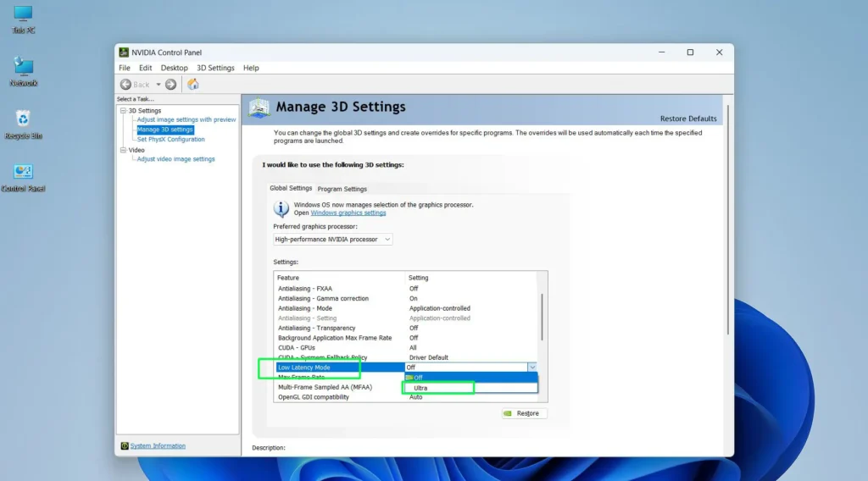This screenshot has width=868, height=481.
Task: Select Manage 3D settings tree item
Action: coord(165,130)
